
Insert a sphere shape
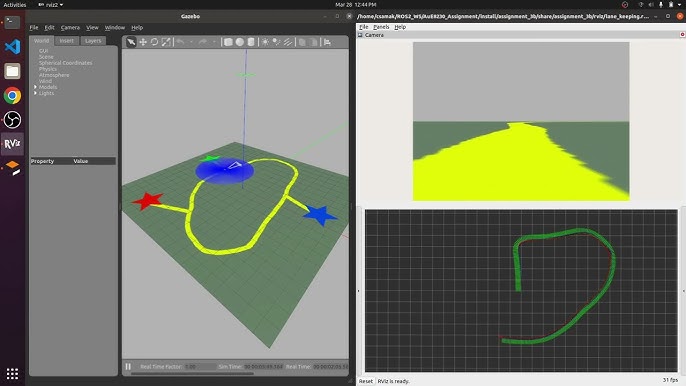240,42
